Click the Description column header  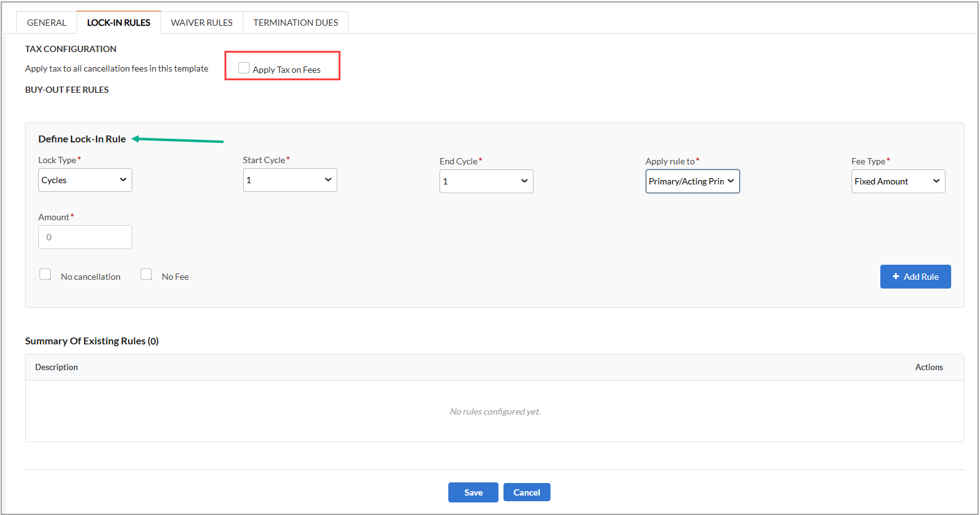pos(56,367)
